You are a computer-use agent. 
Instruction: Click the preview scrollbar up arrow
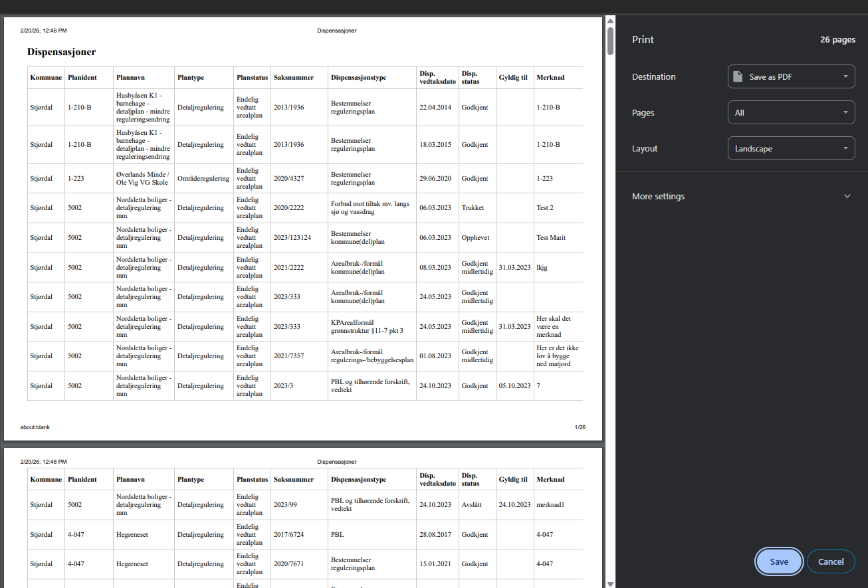[x=610, y=21]
